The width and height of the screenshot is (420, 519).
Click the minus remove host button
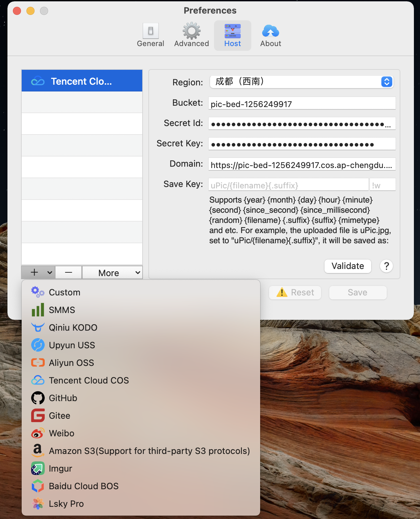click(68, 272)
